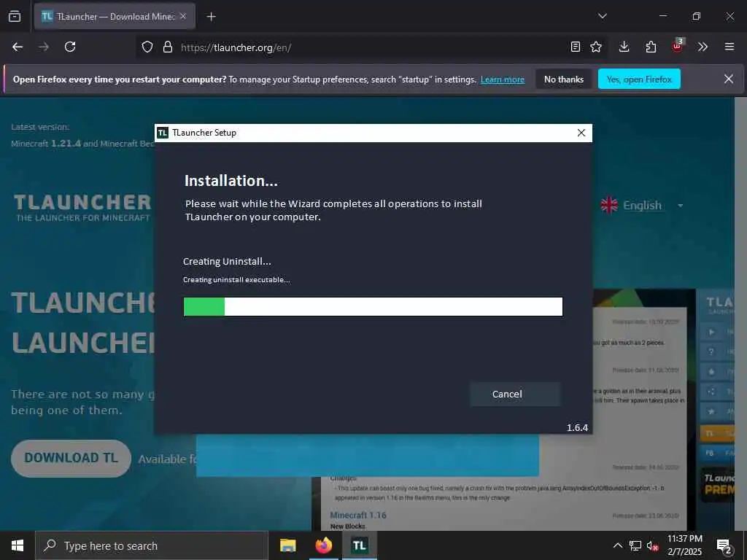Click the Type here to search box
This screenshot has width=747, height=560.
pyautogui.click(x=152, y=545)
